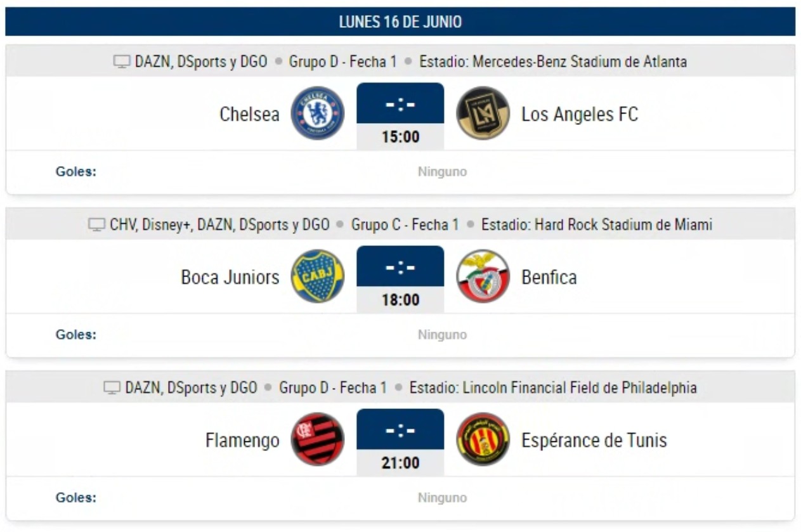Open the Flamengo team name
801x532 pixels.
[242, 441]
